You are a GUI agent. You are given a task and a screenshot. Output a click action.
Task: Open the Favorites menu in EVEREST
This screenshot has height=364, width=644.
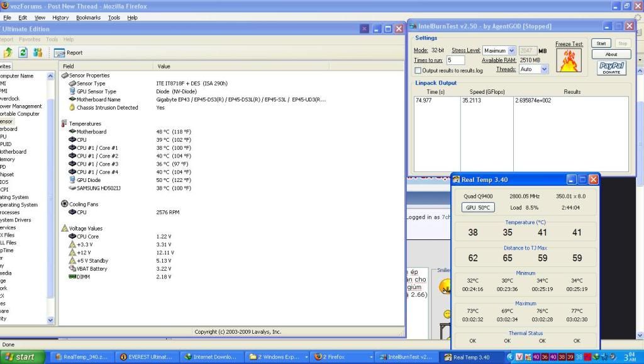pyautogui.click(x=30, y=40)
